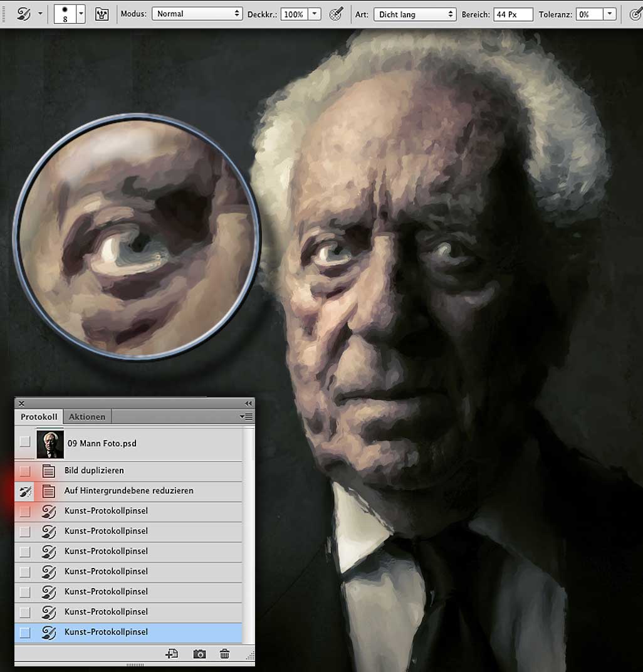Viewport: 643px width, 672px height.
Task: Set the history source box for the fifth Kunst-Protokollpinsel
Action: coord(25,592)
